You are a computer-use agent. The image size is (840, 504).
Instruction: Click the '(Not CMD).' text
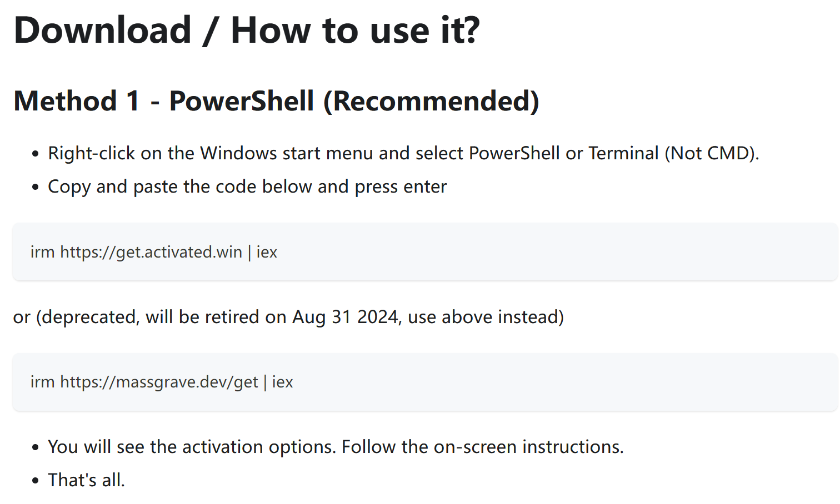pos(712,153)
